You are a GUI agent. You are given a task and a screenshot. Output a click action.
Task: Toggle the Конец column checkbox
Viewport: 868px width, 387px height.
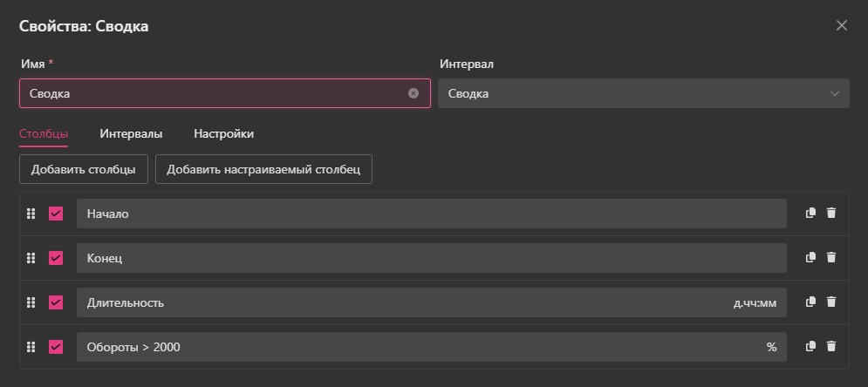56,258
